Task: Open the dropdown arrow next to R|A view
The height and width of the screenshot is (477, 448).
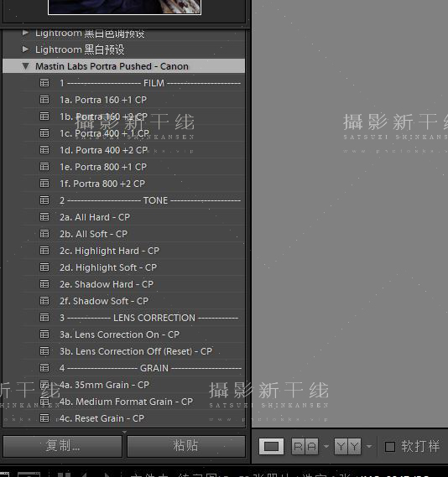Action: point(326,447)
